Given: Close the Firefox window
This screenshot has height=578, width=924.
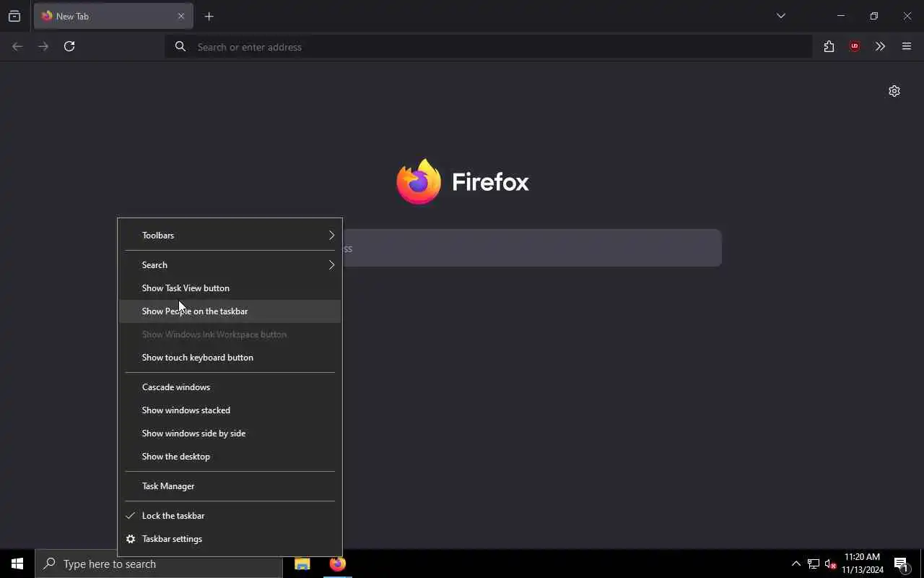Looking at the screenshot, I should [907, 16].
